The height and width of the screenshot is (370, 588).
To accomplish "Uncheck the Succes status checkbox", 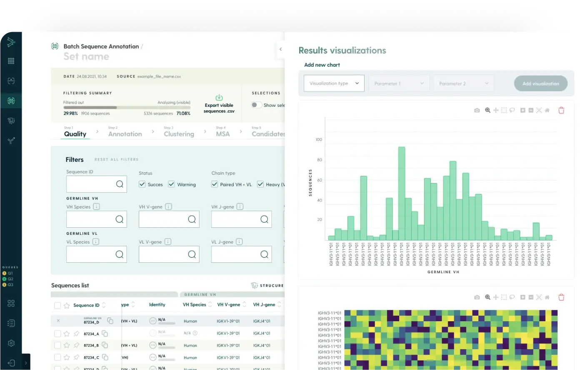I will pyautogui.click(x=142, y=184).
